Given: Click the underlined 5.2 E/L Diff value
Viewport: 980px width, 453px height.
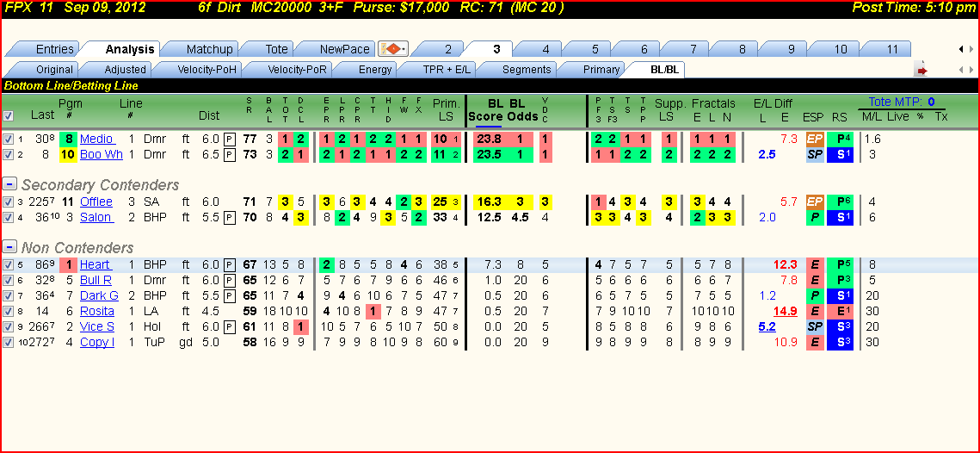Looking at the screenshot, I should point(767,326).
